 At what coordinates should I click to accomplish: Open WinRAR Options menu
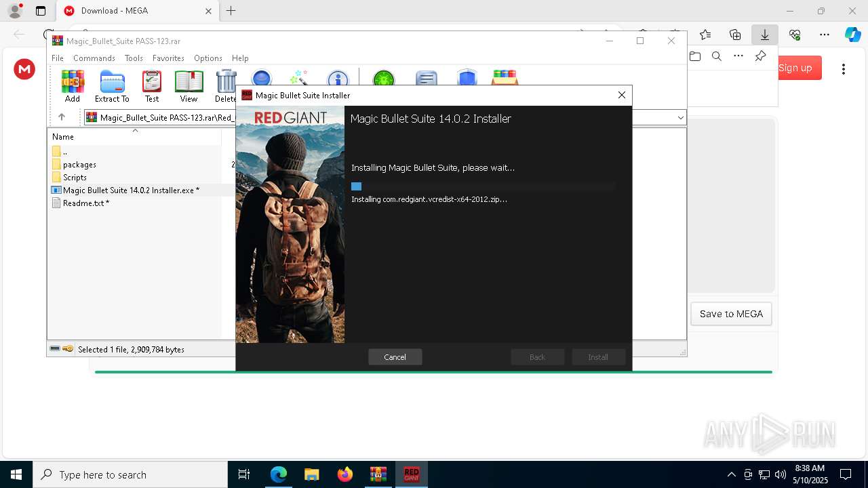tap(208, 58)
